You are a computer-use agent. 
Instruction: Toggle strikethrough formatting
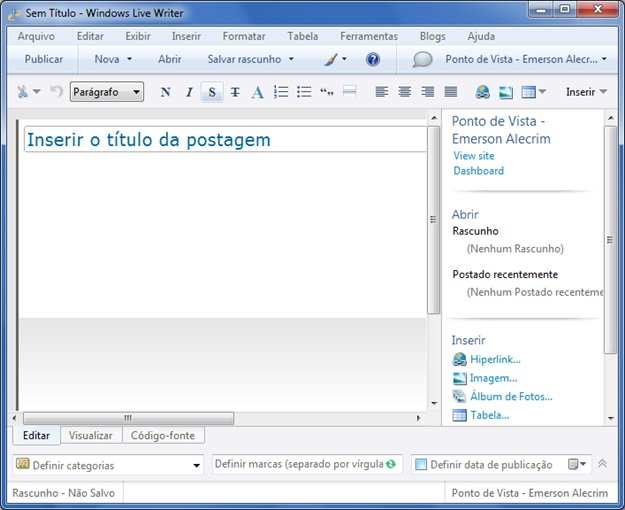point(235,92)
